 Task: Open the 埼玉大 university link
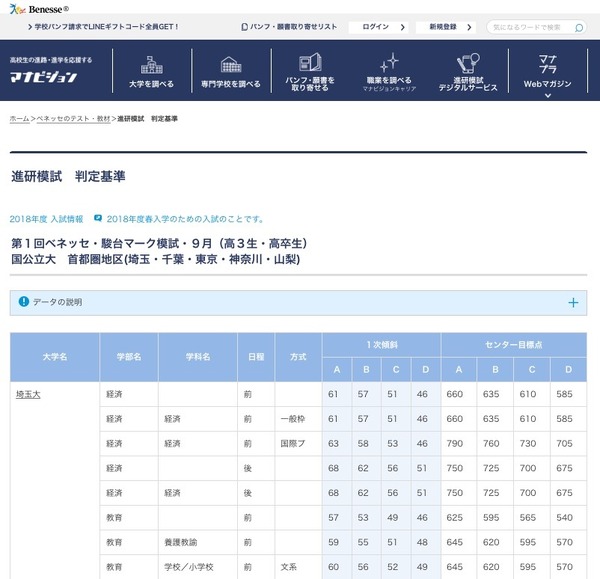28,394
